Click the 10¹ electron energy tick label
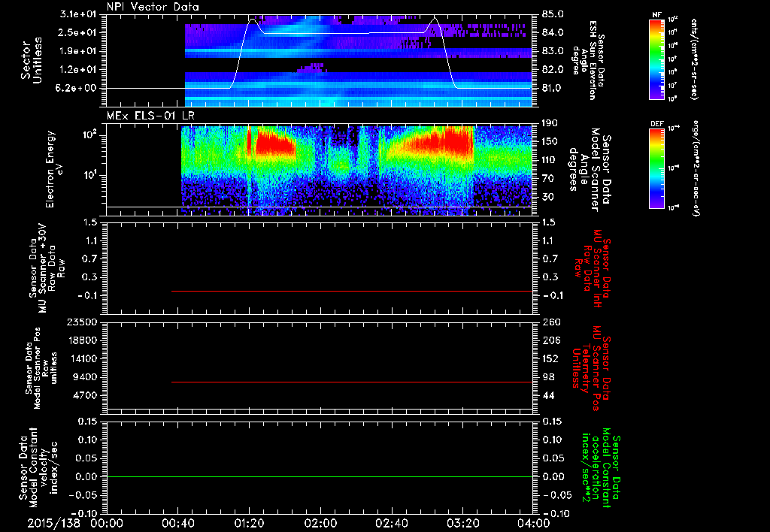The height and width of the screenshot is (532, 770). pos(89,175)
